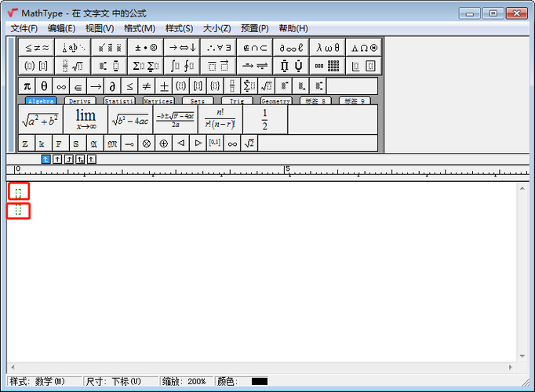Select the last tab stop alignment button
Viewport: 535px width, 392px height.
point(92,158)
